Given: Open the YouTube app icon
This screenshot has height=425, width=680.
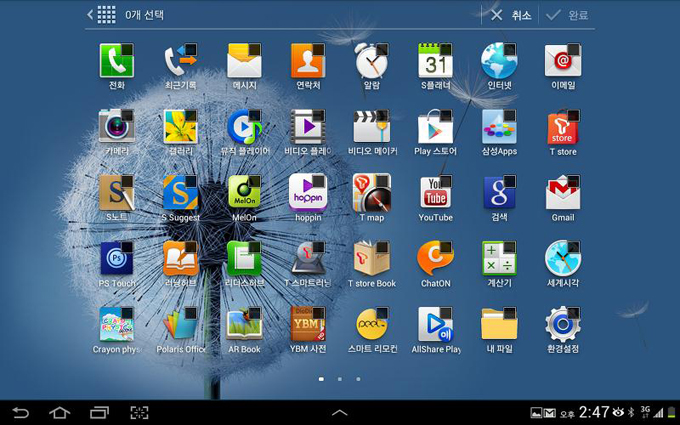Looking at the screenshot, I should point(435,193).
